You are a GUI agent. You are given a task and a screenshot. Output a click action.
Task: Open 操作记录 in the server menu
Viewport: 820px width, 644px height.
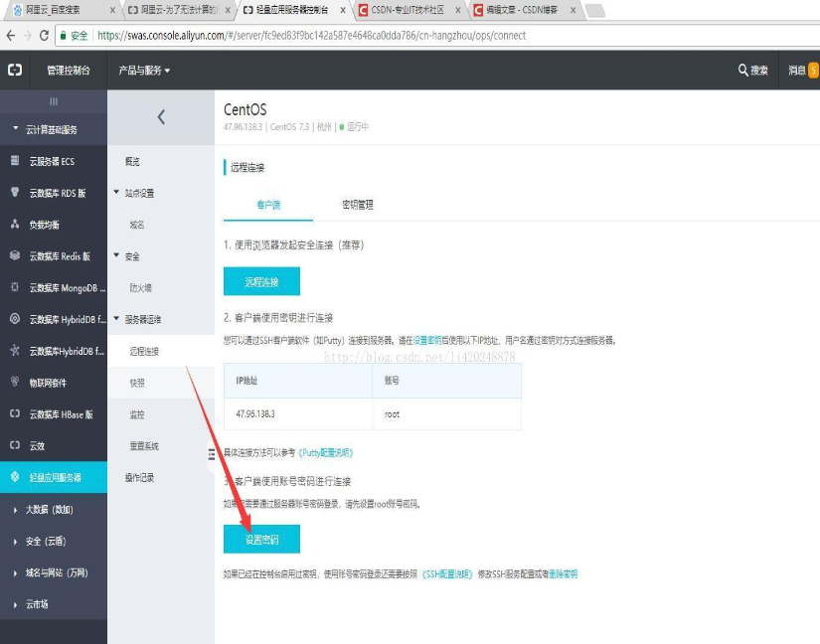139,477
